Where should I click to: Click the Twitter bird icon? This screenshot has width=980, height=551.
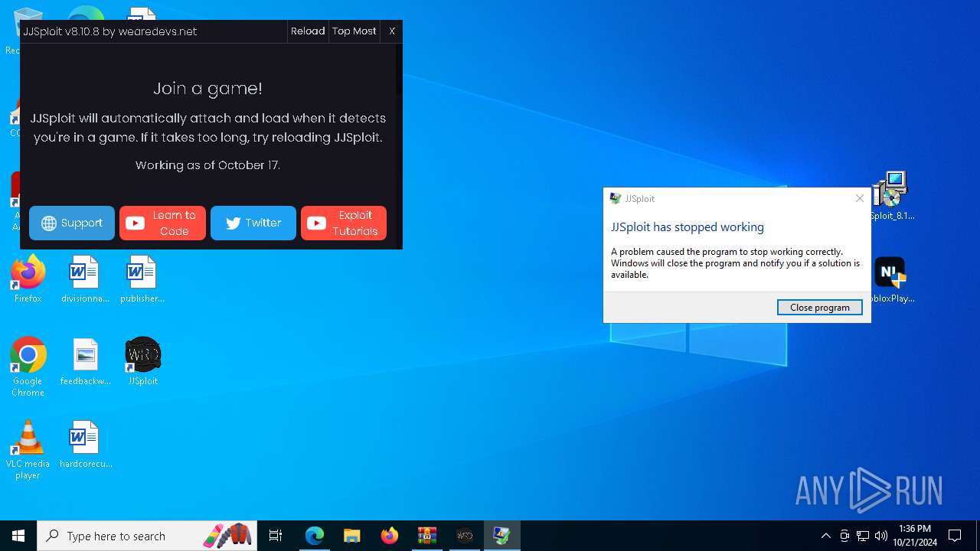click(x=233, y=223)
